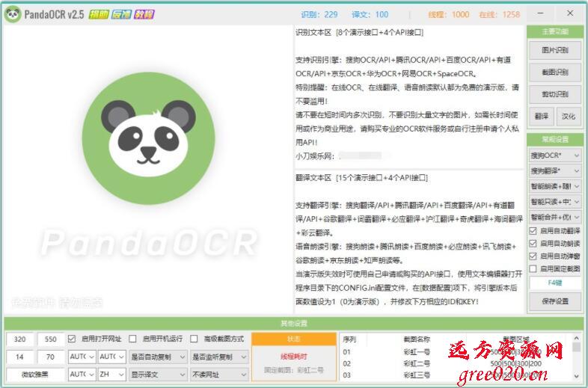Viewport: 588px width, 388px height.
Task: Save settings with 保存设置 button
Action: (x=554, y=301)
